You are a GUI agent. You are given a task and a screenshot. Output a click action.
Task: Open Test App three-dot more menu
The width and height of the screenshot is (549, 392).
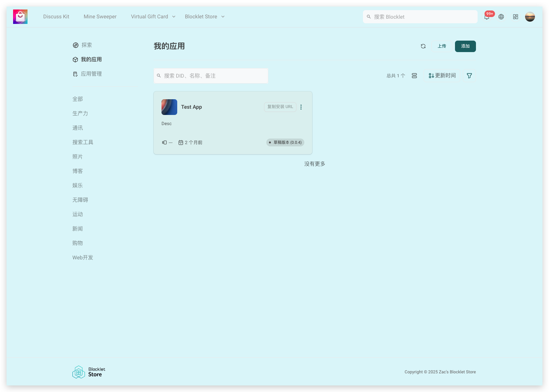tap(301, 107)
